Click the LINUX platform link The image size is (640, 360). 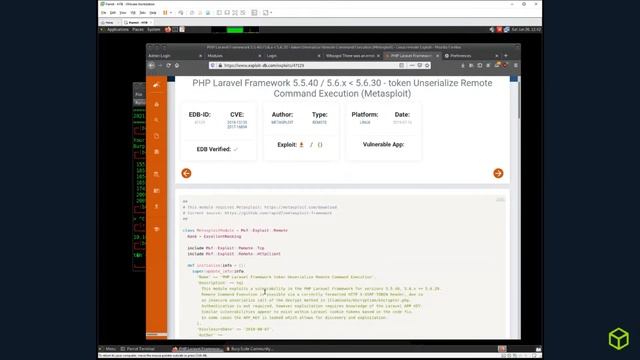(365, 122)
